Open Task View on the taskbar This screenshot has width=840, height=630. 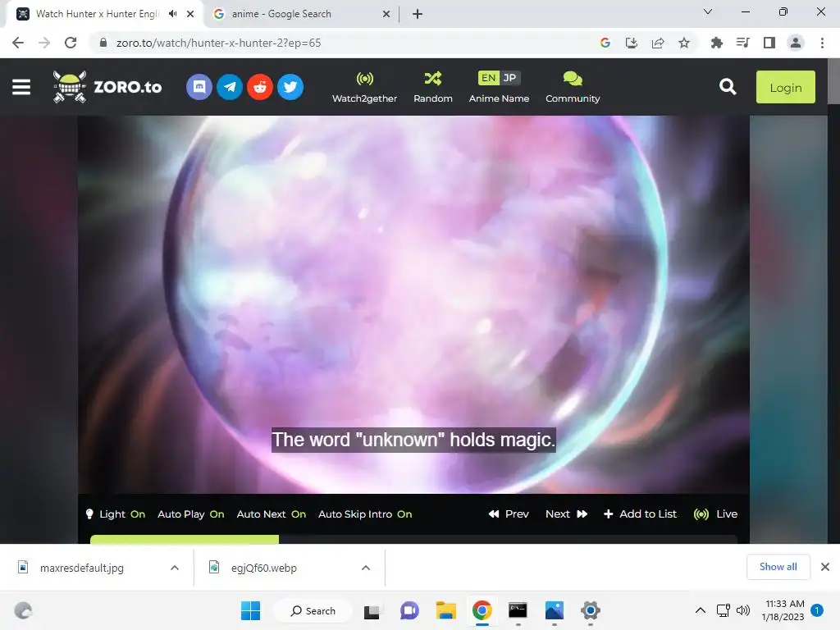click(x=372, y=610)
